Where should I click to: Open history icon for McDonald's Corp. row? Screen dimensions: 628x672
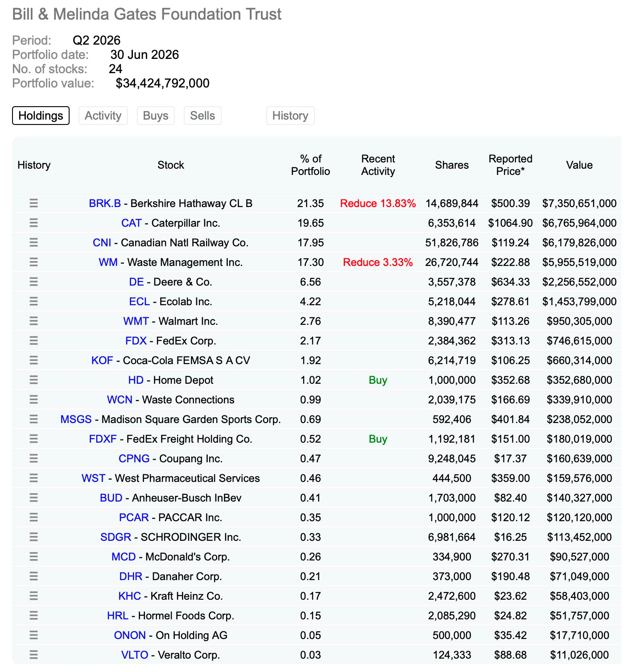click(33, 557)
